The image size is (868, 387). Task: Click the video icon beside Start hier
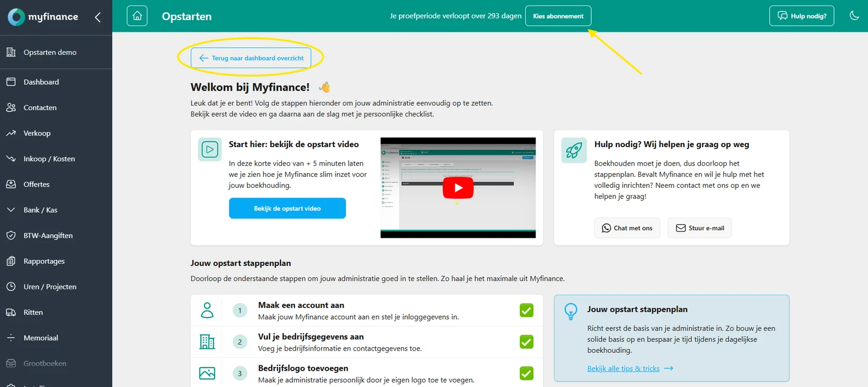210,149
